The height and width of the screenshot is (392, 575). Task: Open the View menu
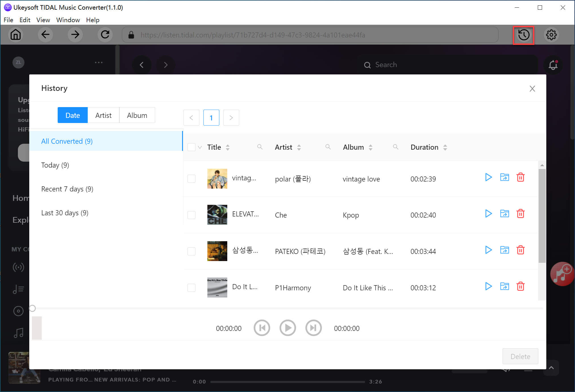point(43,20)
